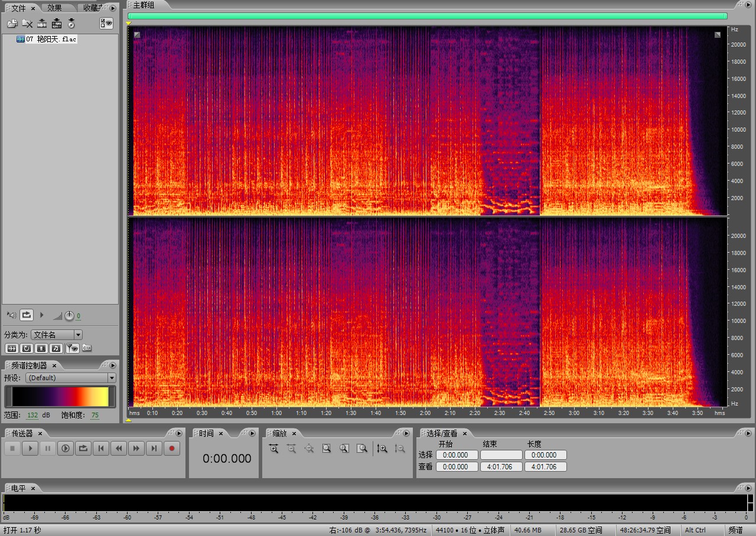Click the Zoom Out Vertically icon
The width and height of the screenshot is (756, 536).
[x=400, y=449]
